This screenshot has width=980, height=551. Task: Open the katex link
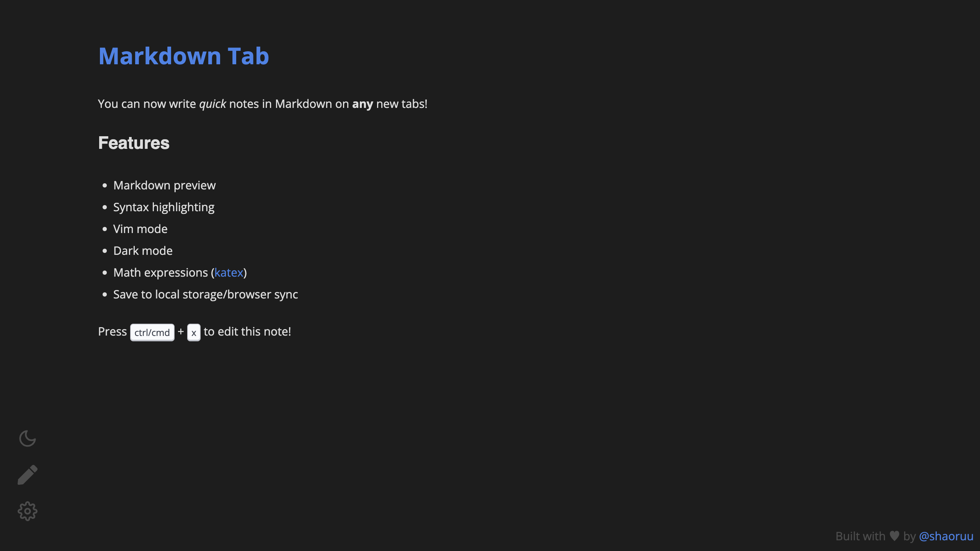(x=229, y=272)
